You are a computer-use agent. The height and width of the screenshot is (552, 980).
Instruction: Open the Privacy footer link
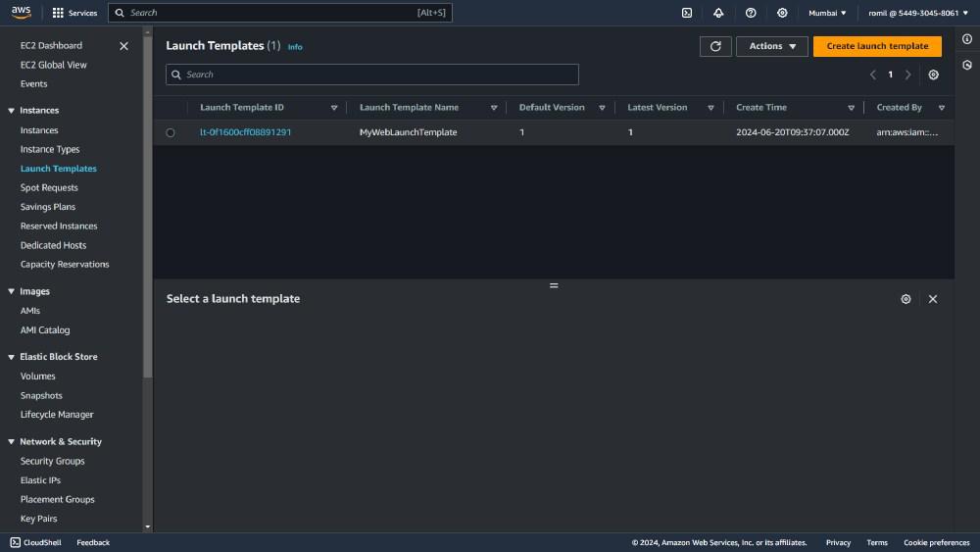point(838,542)
